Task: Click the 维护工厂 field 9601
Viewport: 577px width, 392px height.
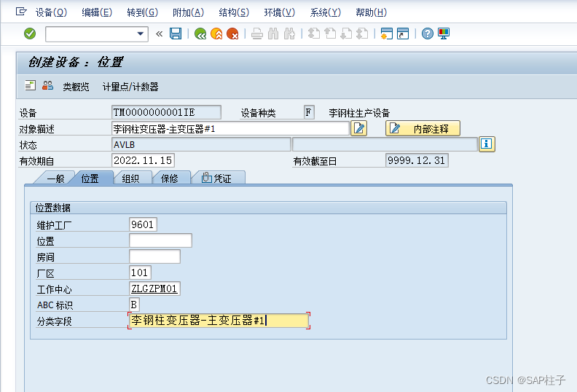Action: (143, 224)
